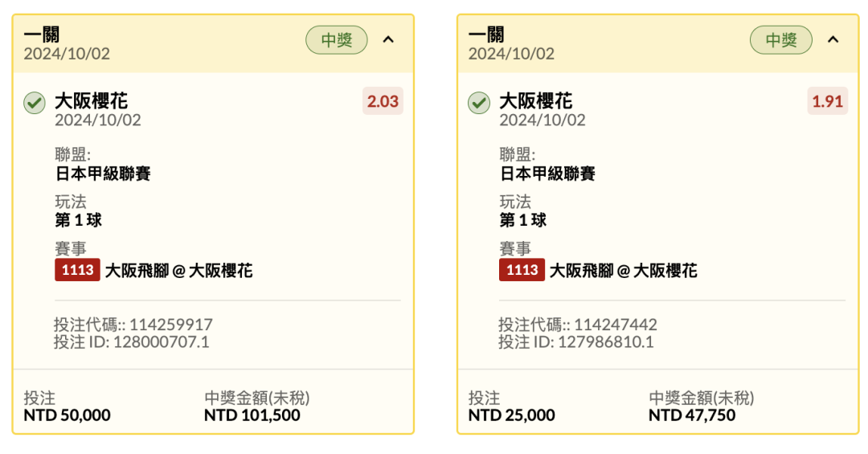
Task: Click the 2.03 odds tag
Action: [x=383, y=101]
